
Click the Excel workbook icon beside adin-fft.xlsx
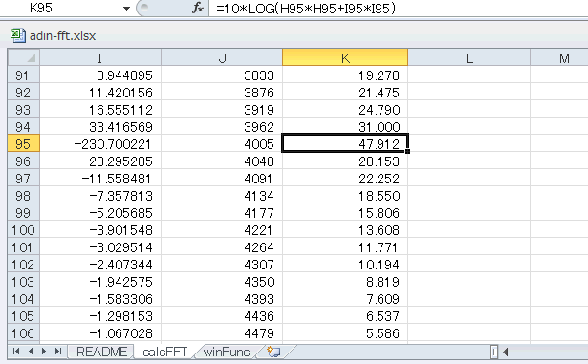click(17, 35)
